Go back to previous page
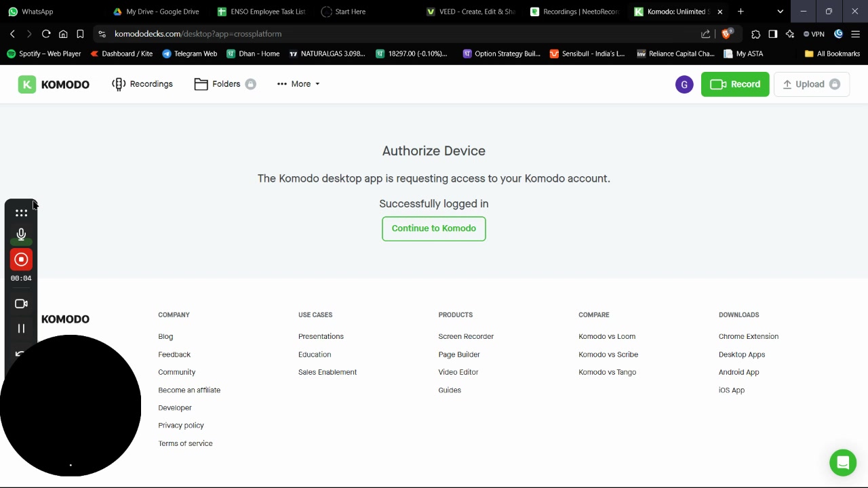This screenshot has width=868, height=488. tap(12, 34)
